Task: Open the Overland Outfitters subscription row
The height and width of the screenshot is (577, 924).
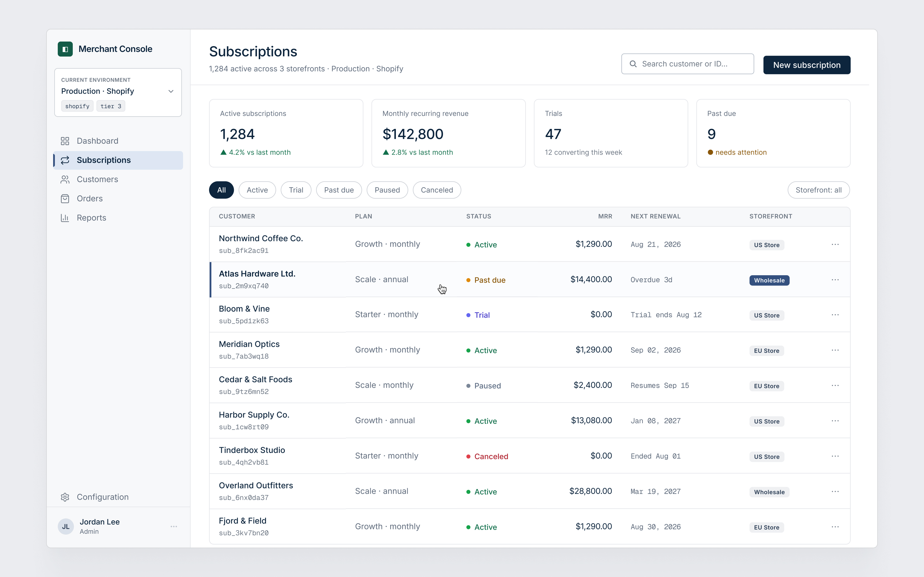Action: pos(530,491)
